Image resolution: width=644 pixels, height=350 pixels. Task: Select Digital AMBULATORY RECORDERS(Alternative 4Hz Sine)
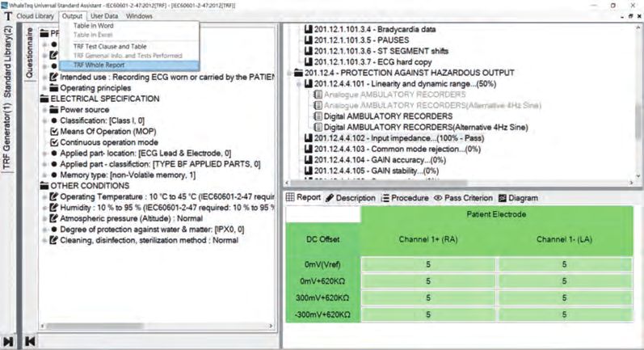pos(426,128)
